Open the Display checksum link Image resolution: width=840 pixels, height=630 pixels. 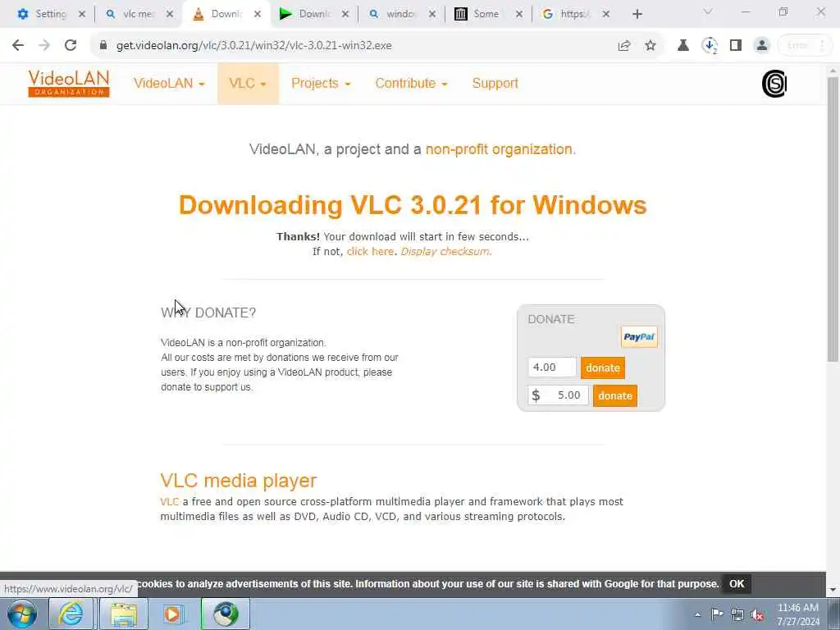[x=445, y=251]
